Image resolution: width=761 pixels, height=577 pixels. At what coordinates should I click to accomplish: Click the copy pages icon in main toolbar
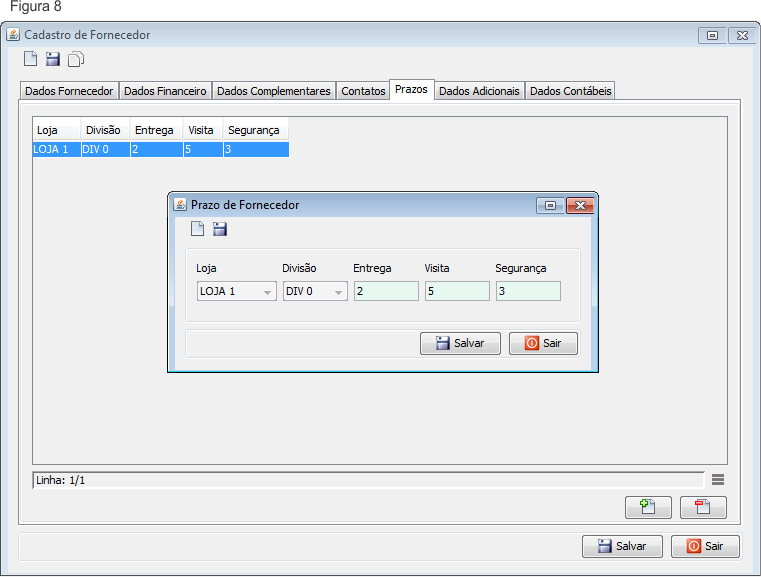coord(76,59)
